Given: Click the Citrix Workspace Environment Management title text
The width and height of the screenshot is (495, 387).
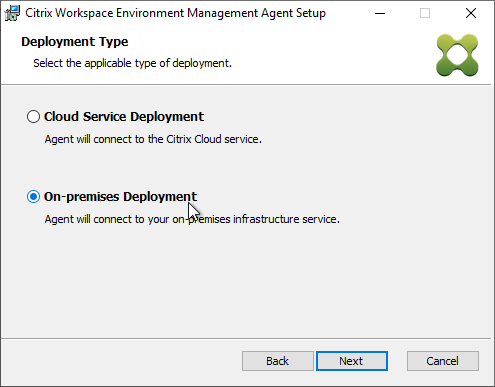Looking at the screenshot, I should 175,13.
